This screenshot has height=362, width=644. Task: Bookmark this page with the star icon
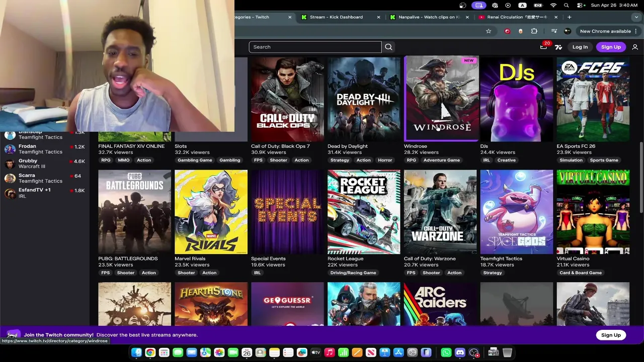488,31
